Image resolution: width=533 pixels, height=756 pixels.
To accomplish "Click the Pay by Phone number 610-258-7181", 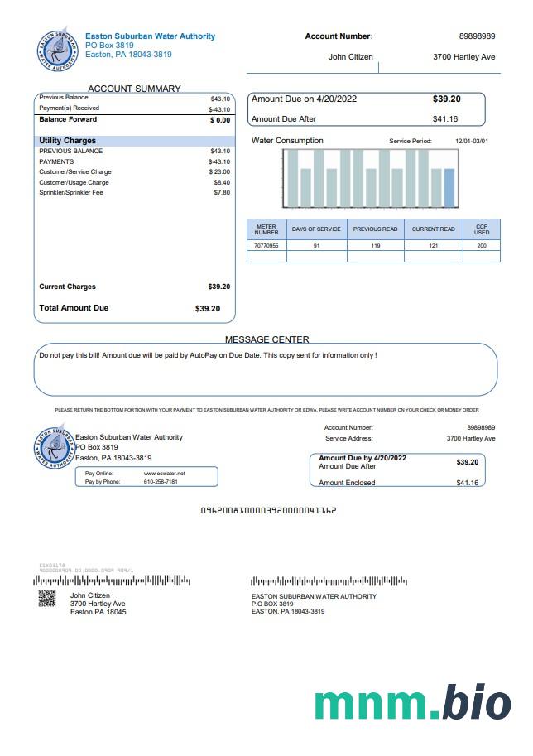I will [161, 481].
